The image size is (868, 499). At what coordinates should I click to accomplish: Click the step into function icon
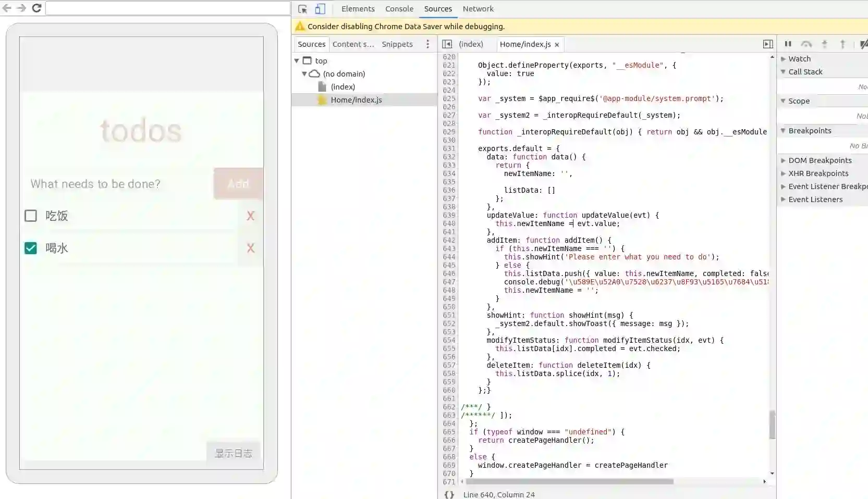click(824, 44)
